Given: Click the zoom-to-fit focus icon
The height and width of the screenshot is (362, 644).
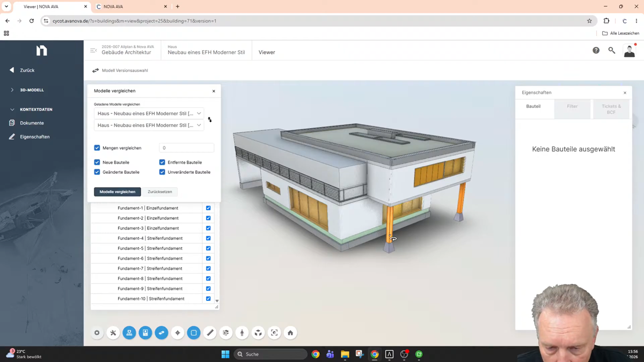Looking at the screenshot, I should 274,333.
